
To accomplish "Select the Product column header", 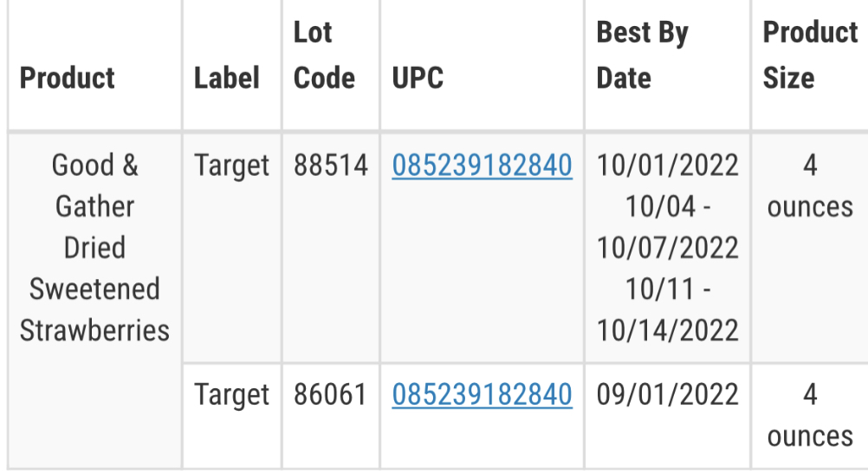I will (67, 77).
